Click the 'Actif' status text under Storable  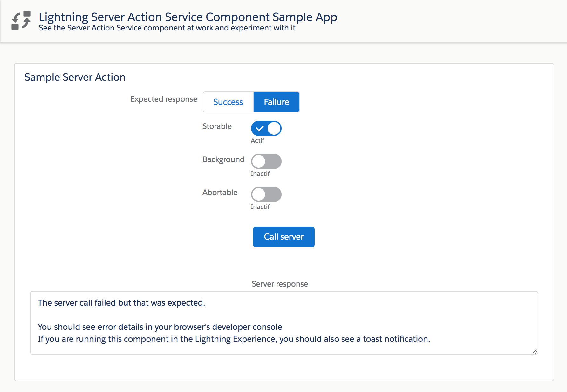click(257, 141)
